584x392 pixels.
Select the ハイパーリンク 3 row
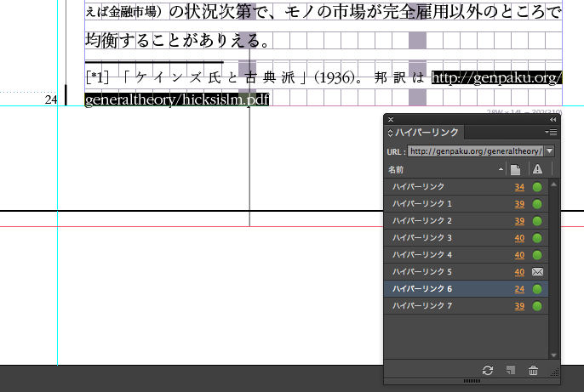[x=467, y=238]
